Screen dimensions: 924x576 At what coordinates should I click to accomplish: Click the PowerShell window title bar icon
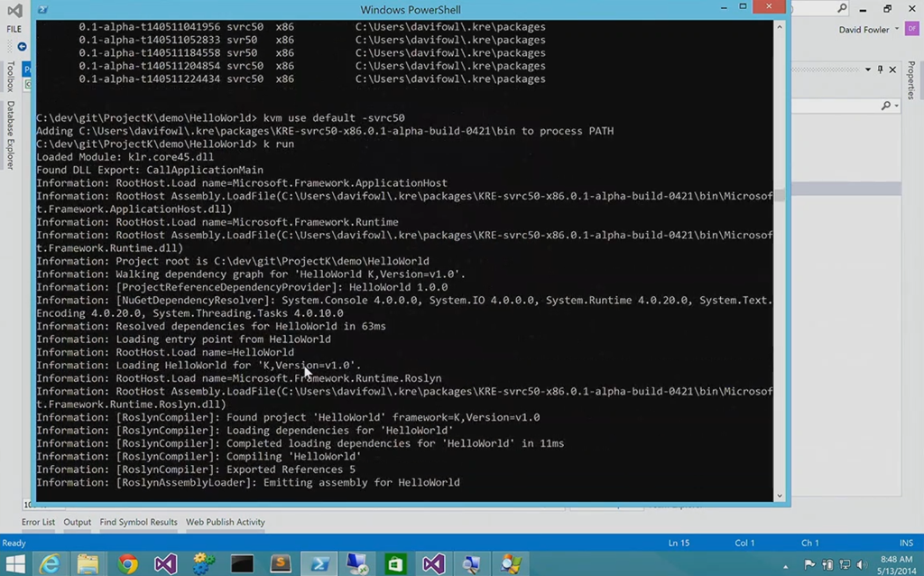tap(42, 9)
